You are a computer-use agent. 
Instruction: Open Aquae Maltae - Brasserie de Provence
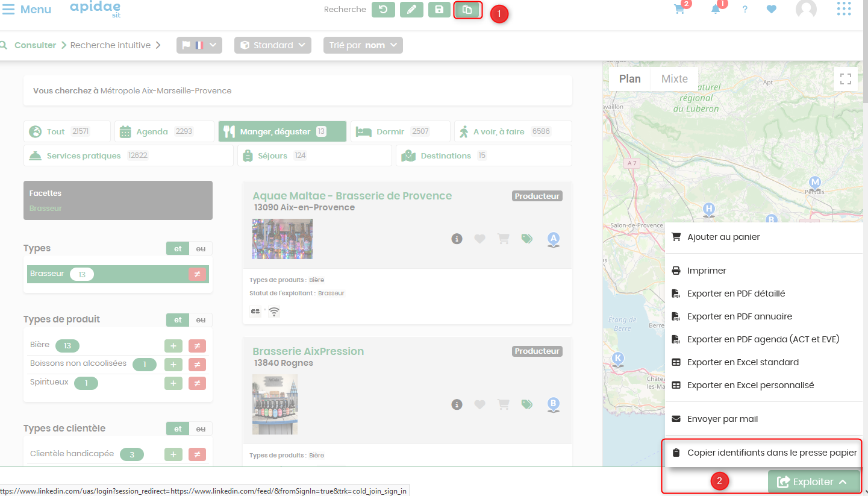(352, 196)
